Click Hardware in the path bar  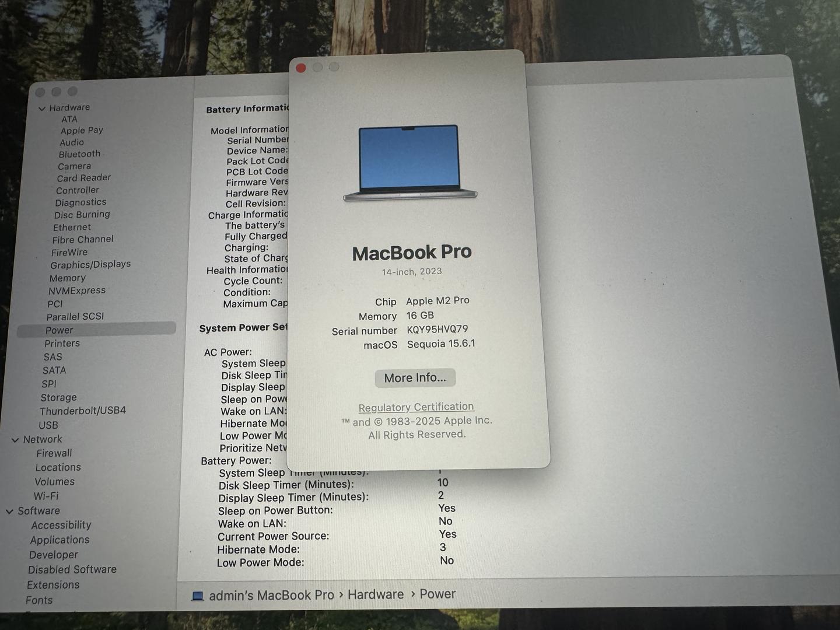(376, 594)
